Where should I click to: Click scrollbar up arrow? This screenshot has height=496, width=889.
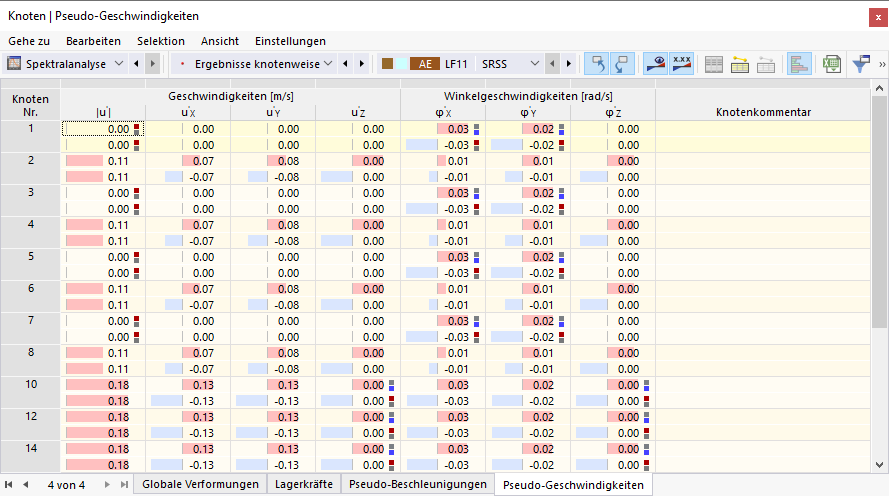point(879,88)
